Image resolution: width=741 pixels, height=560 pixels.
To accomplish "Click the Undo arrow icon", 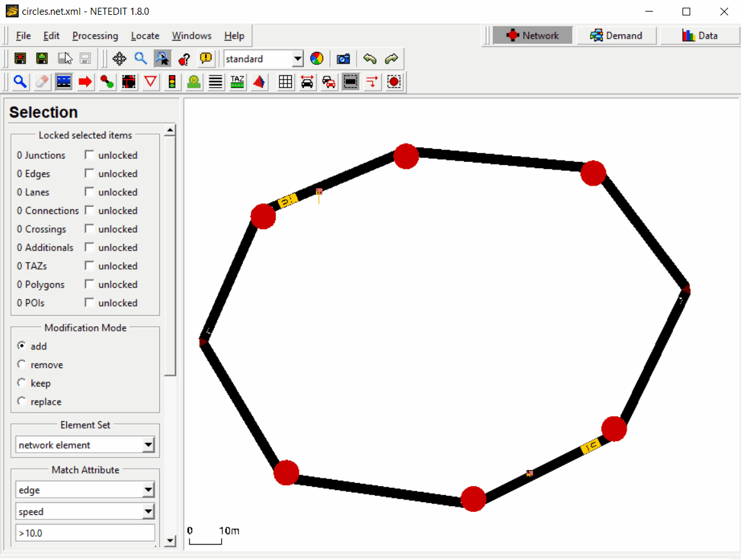I will (x=370, y=58).
